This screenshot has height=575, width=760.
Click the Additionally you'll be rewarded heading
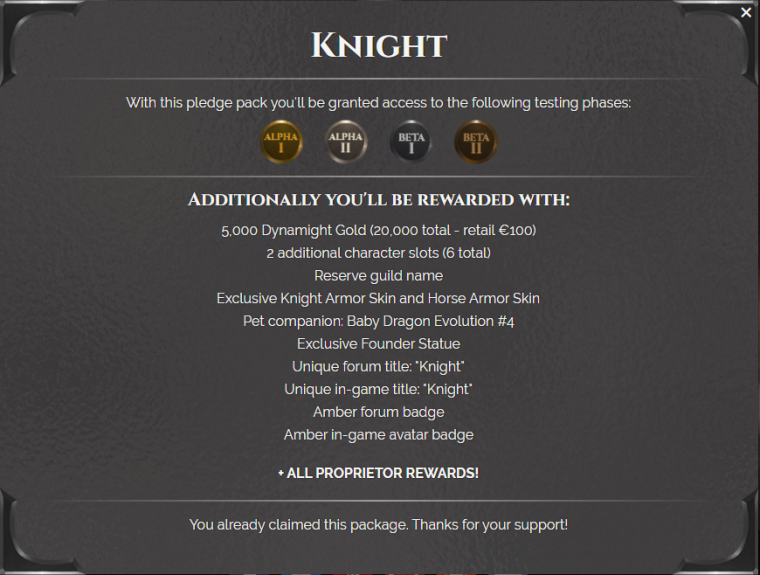coord(379,200)
